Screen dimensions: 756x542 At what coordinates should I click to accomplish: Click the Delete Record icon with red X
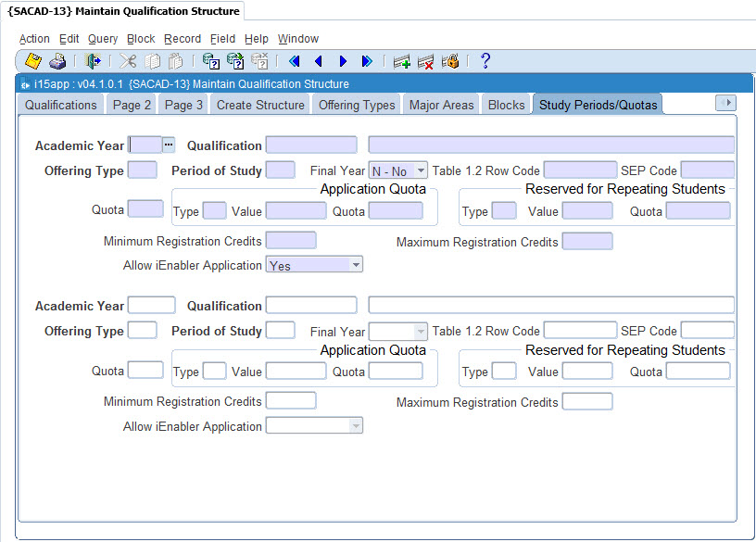[x=426, y=62]
